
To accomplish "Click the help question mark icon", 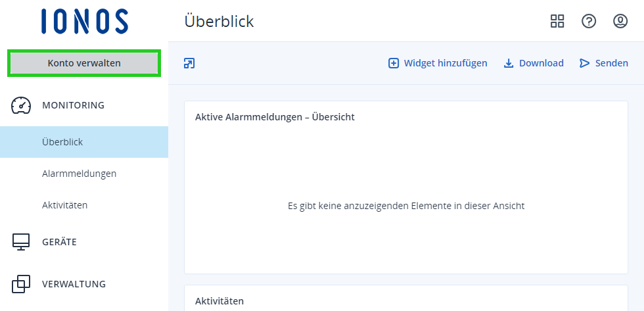I will tap(589, 21).
